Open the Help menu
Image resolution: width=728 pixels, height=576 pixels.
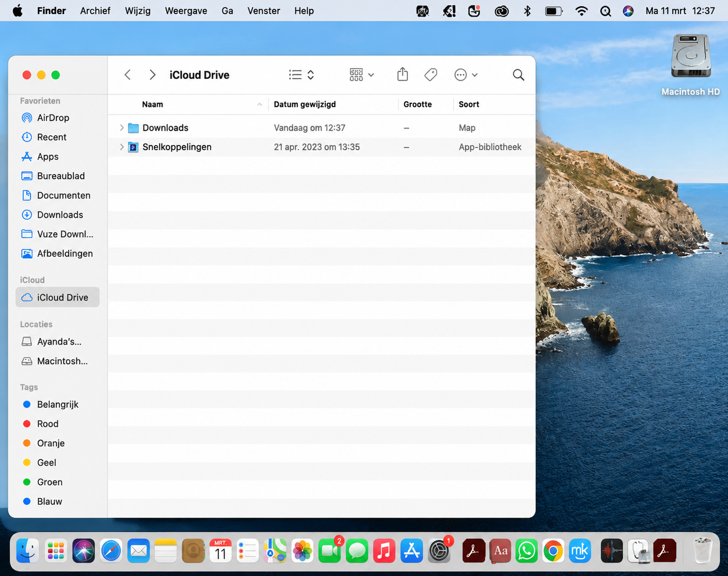pos(304,11)
